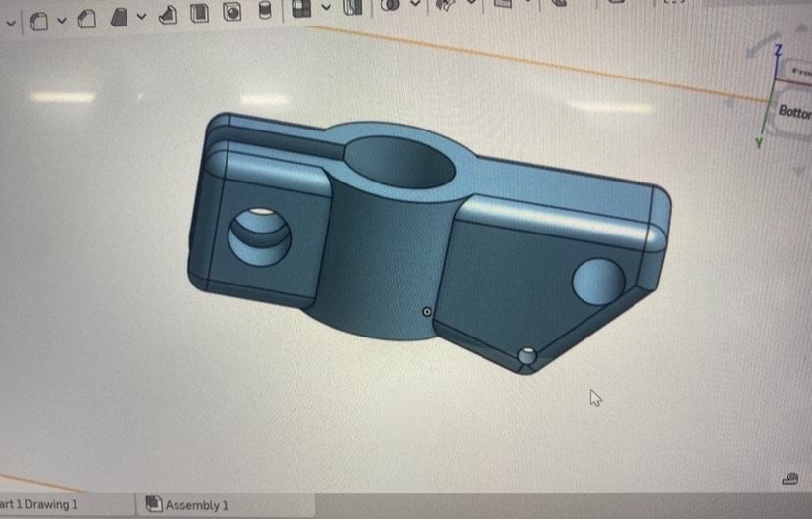
Task: Select the Hole tool
Action: [x=231, y=12]
